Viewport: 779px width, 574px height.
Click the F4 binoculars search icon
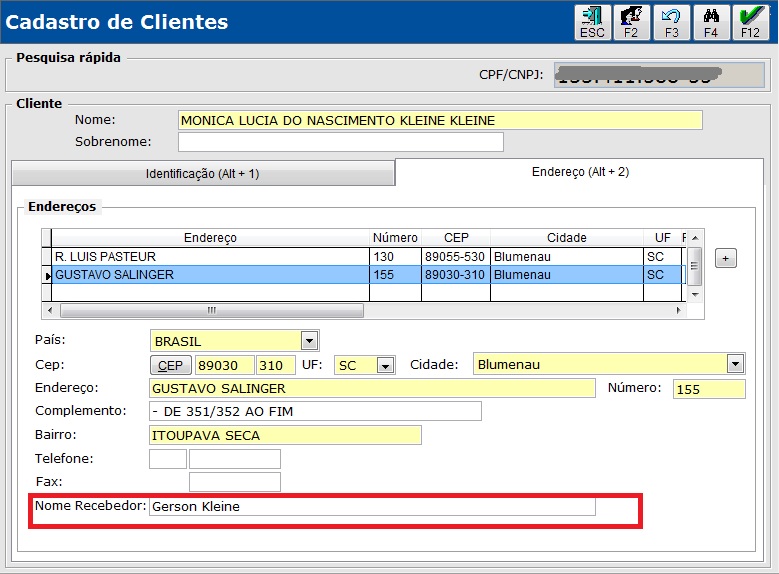(x=711, y=22)
